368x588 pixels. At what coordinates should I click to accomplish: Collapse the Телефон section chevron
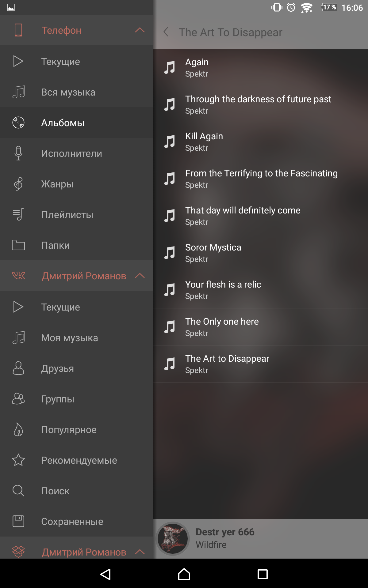140,30
